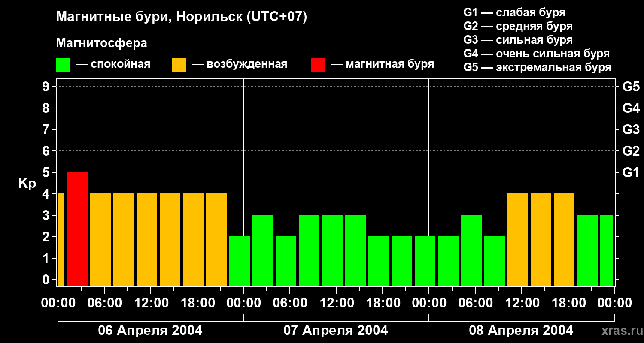The width and height of the screenshot is (644, 343).
Task: Click 'G1 — слабая буря' description
Action: 514,12
